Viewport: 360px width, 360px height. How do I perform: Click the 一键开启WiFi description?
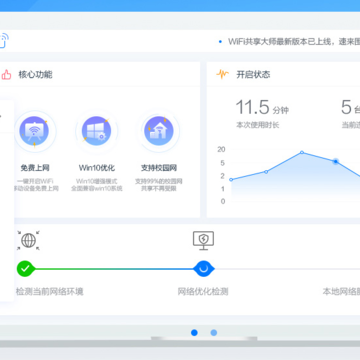tap(35, 181)
